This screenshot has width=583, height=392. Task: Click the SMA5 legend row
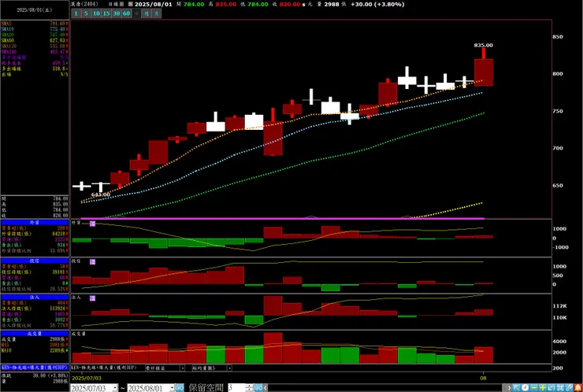(x=35, y=24)
